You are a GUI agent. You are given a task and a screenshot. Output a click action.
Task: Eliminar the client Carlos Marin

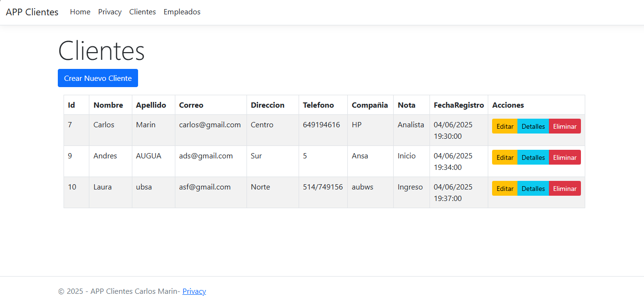[565, 126]
